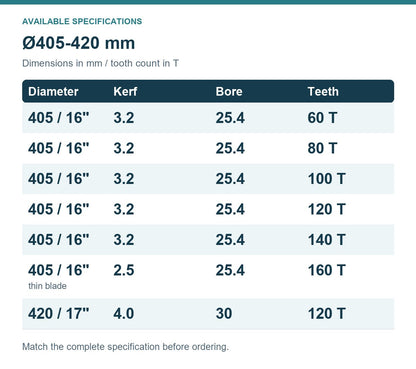Click the diameter cell of the 140 T row
Screen dimensions: 416x369
coord(59,240)
